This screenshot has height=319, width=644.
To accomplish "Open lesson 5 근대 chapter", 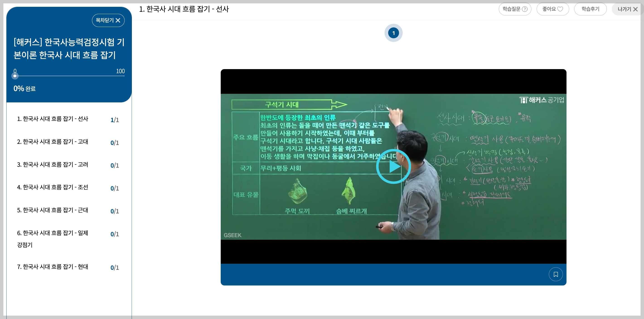I will pos(53,210).
